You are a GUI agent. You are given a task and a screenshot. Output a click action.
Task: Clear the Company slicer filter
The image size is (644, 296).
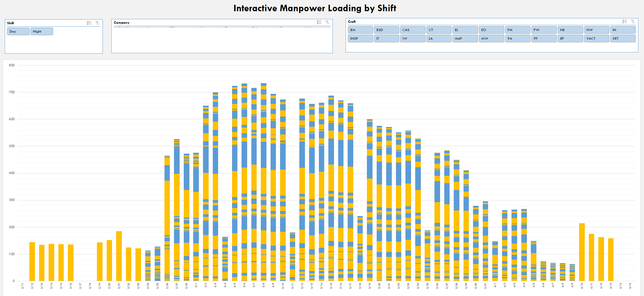tap(327, 22)
